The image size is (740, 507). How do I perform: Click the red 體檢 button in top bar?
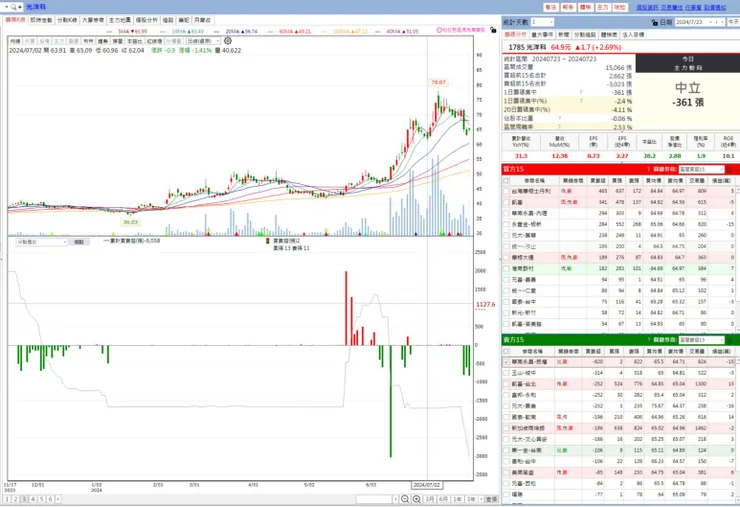click(x=585, y=7)
